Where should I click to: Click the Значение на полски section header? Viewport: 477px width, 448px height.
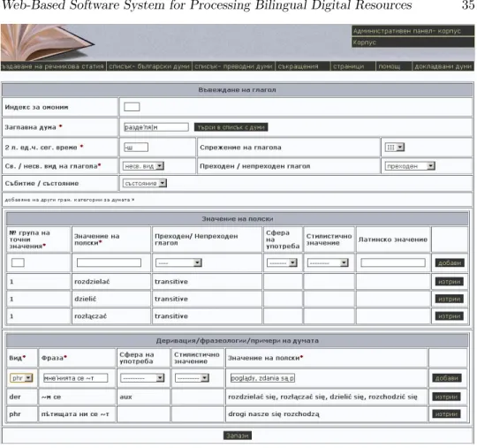pyautogui.click(x=238, y=219)
